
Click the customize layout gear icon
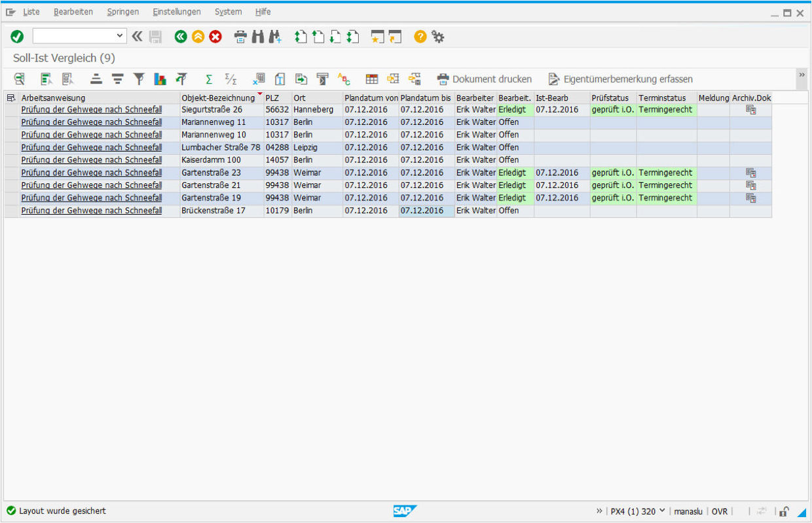(x=438, y=37)
